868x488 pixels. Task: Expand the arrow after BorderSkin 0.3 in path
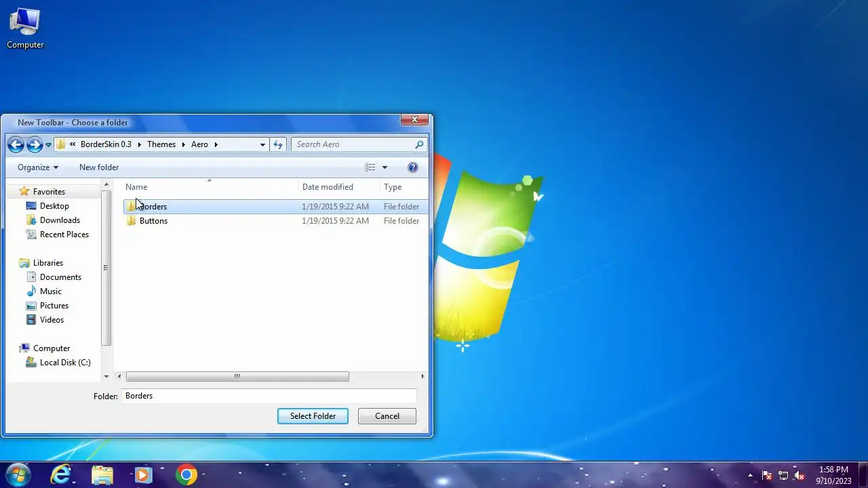point(139,144)
